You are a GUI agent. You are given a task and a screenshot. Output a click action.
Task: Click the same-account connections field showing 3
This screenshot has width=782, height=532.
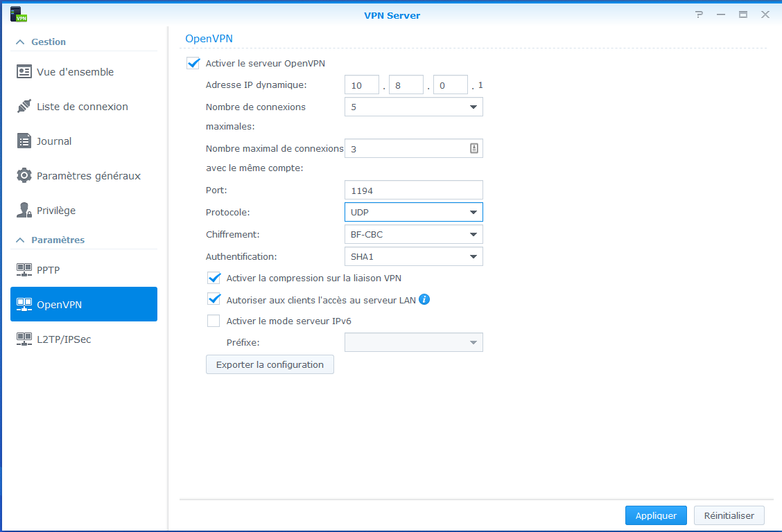click(x=413, y=148)
